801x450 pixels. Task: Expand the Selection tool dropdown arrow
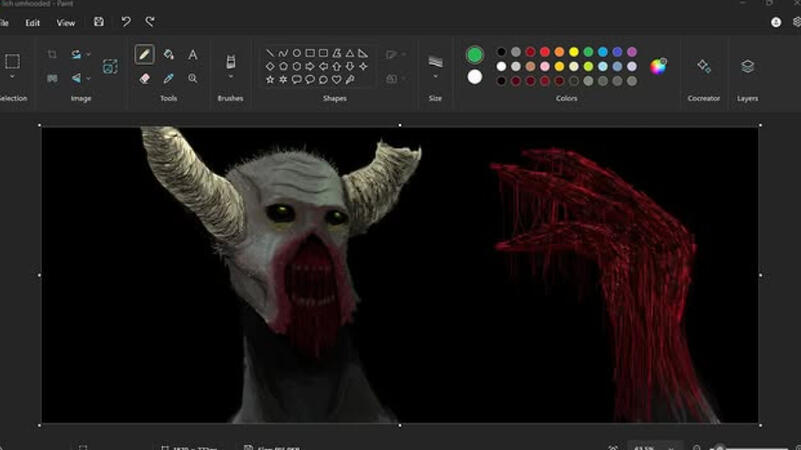click(12, 77)
